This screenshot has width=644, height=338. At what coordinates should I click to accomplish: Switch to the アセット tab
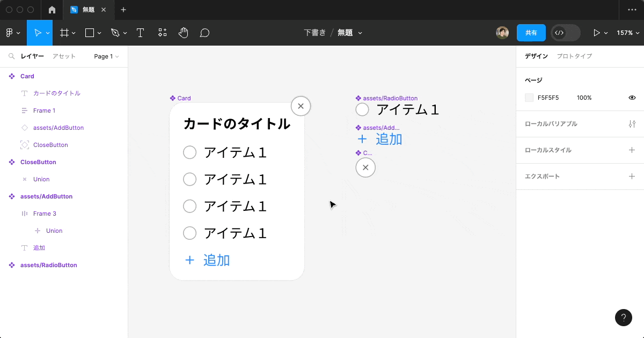tap(64, 56)
